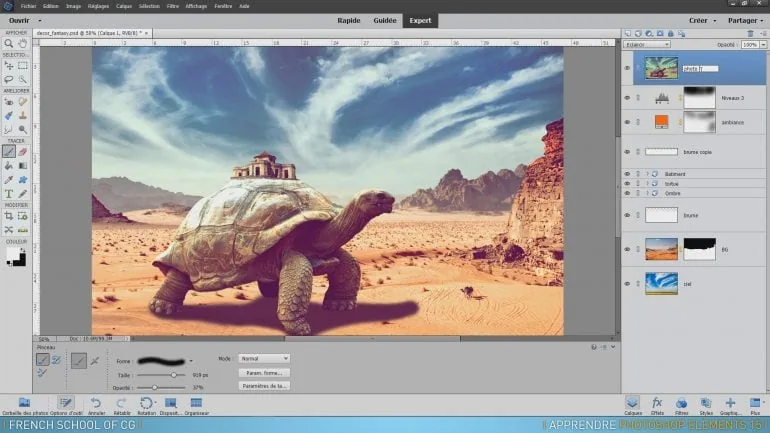Viewport: 770px width, 433px height.
Task: Switch to the Rapide mode tab
Action: tap(349, 21)
